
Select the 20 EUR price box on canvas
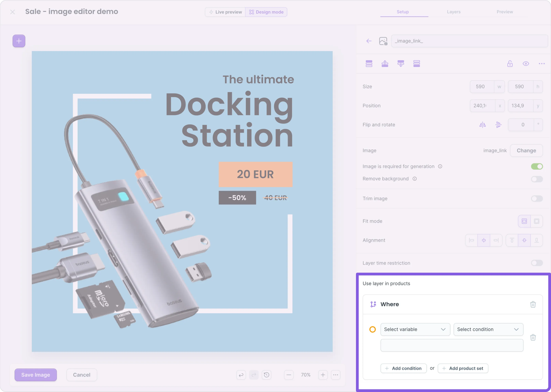coord(255,175)
